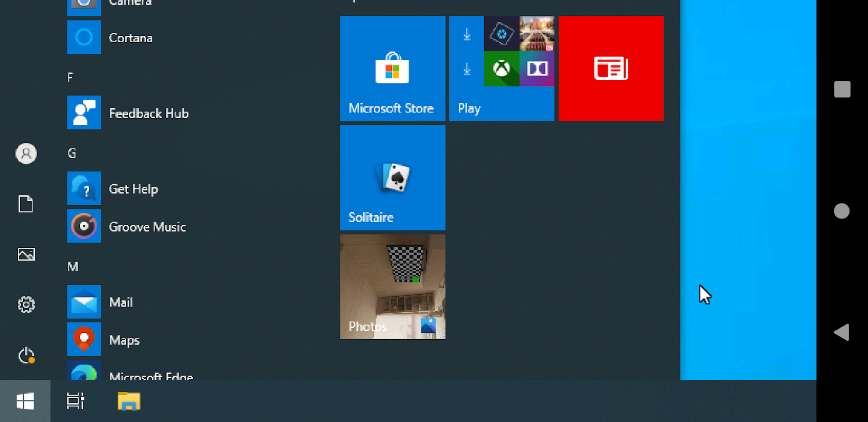Open the game thumbnail tile in Play
Image resolution: width=868 pixels, height=422 pixels.
537,34
